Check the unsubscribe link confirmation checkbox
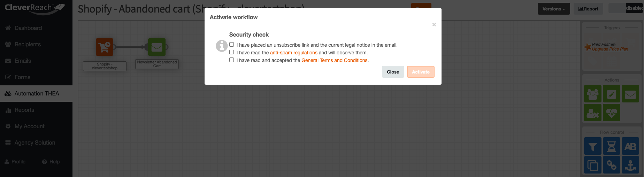644x177 pixels. click(x=231, y=45)
